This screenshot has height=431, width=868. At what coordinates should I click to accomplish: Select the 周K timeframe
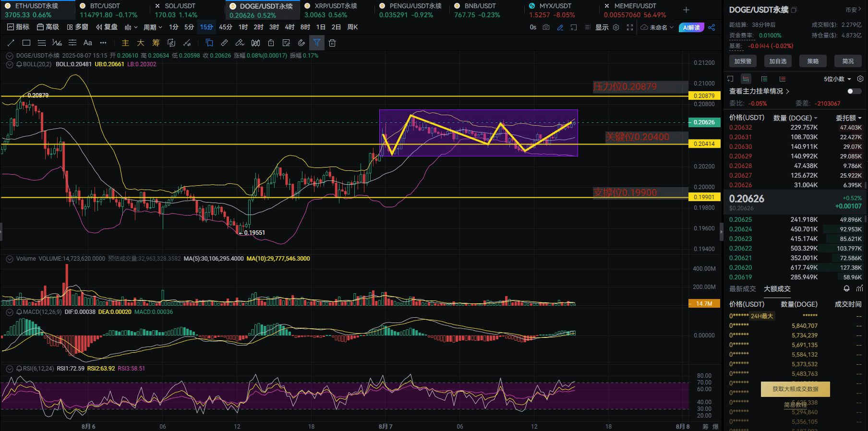coord(352,27)
